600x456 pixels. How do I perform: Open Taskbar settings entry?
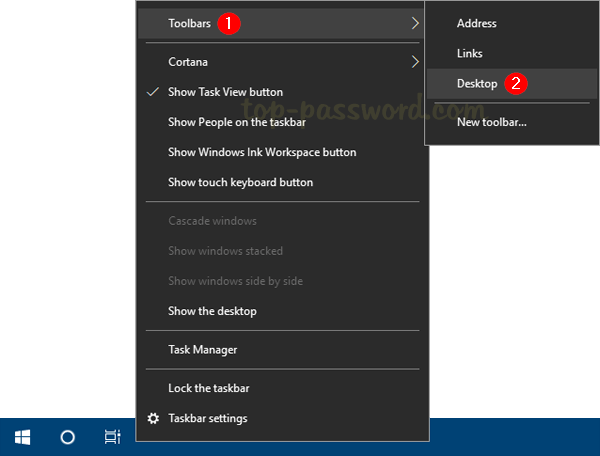283,418
